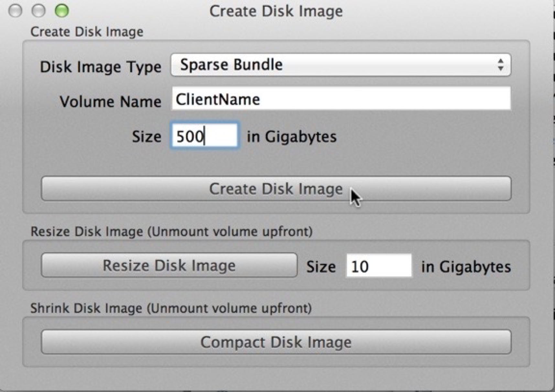Click the window title bar text
Screen dimensions: 555x392
pos(276,11)
